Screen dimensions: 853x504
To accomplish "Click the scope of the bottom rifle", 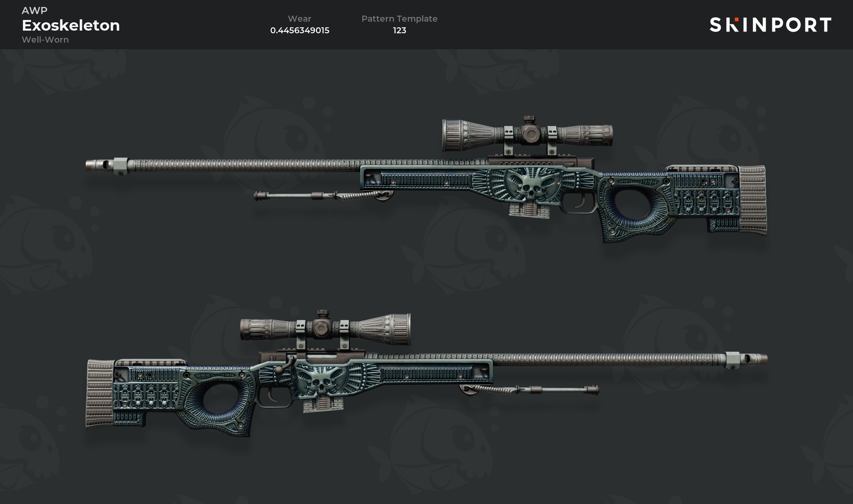I will pyautogui.click(x=325, y=329).
